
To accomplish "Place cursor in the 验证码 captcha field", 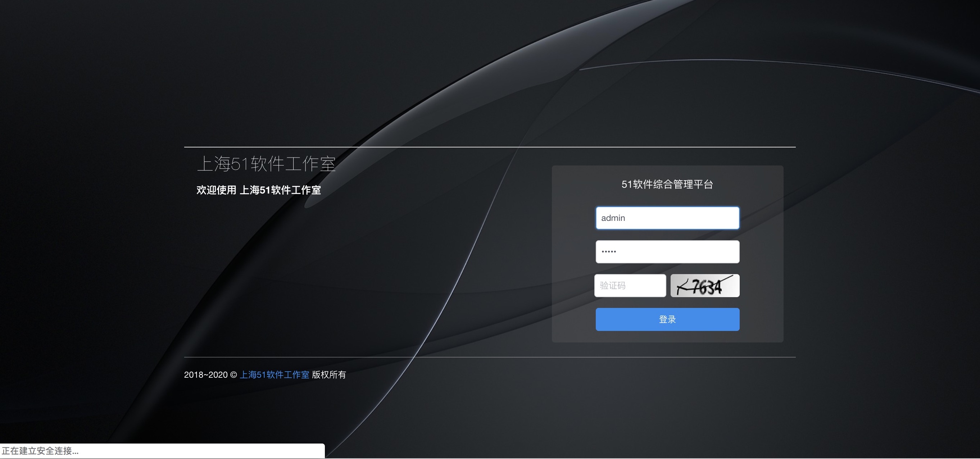I will pyautogui.click(x=630, y=285).
